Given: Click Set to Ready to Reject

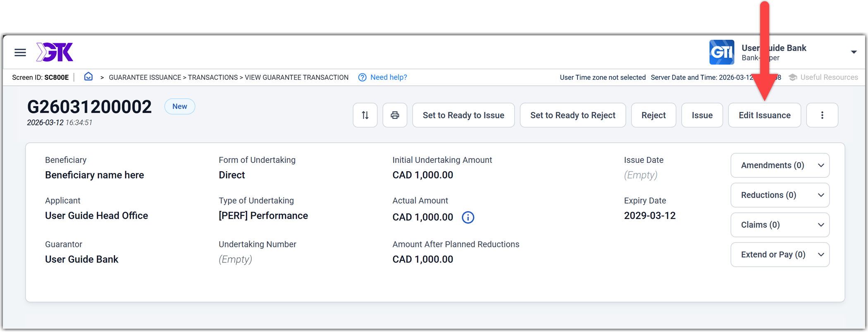Looking at the screenshot, I should [x=573, y=115].
